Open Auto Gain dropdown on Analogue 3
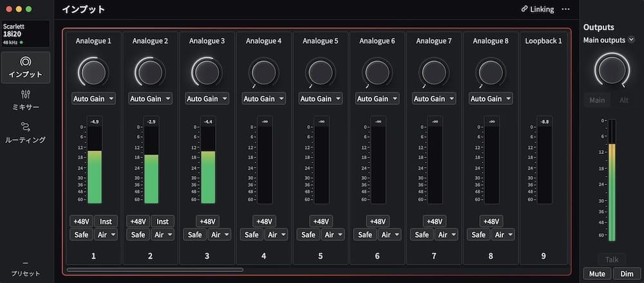This screenshot has width=644, height=283. (x=207, y=99)
